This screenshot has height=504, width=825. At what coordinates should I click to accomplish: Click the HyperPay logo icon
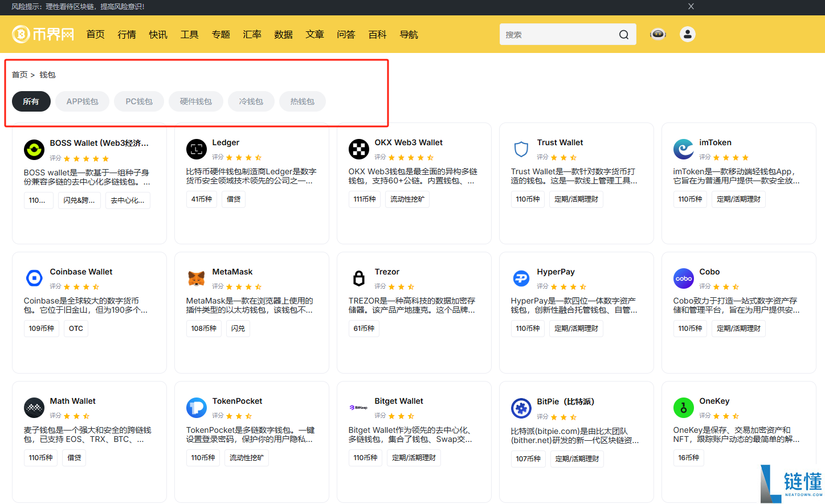pos(521,278)
